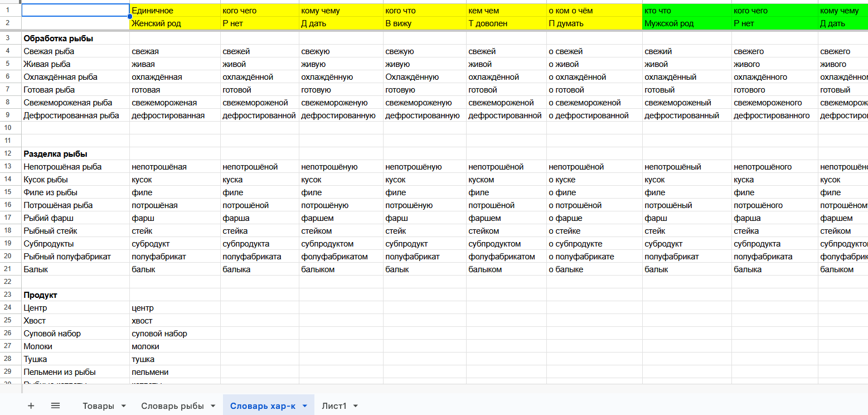Select the green Мужской род header cell
The height and width of the screenshot is (415, 868).
(686, 23)
